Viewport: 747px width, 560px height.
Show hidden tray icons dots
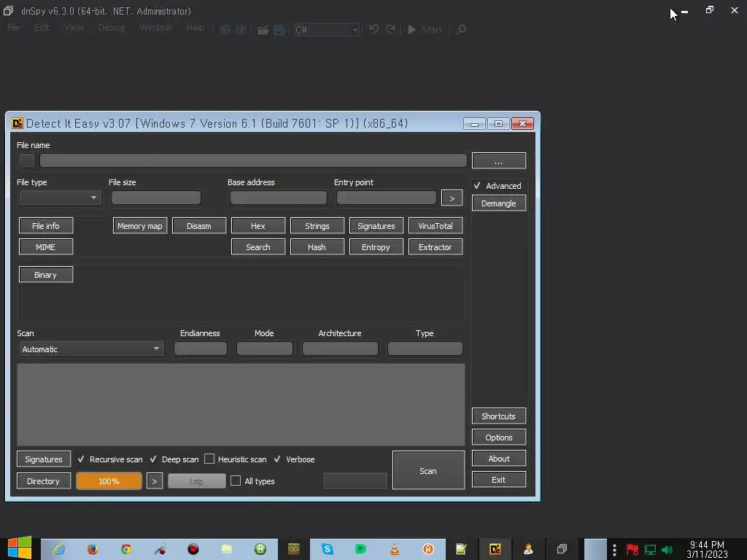[x=614, y=550]
